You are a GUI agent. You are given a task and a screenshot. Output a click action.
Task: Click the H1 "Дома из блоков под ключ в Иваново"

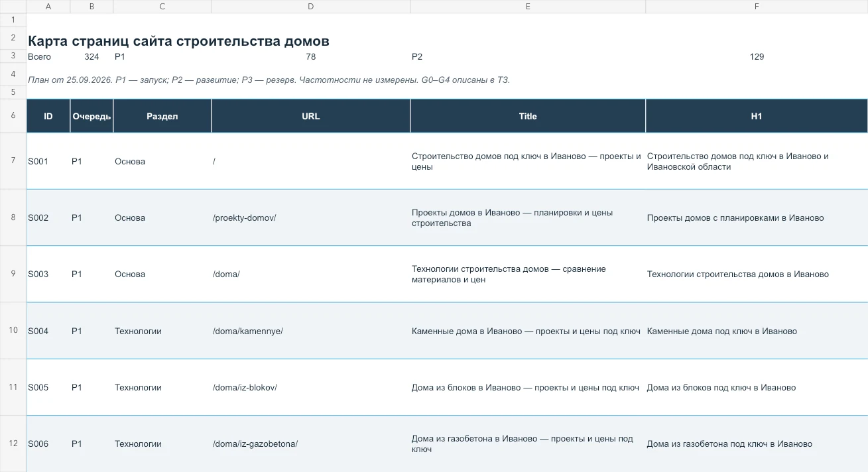[757, 387]
